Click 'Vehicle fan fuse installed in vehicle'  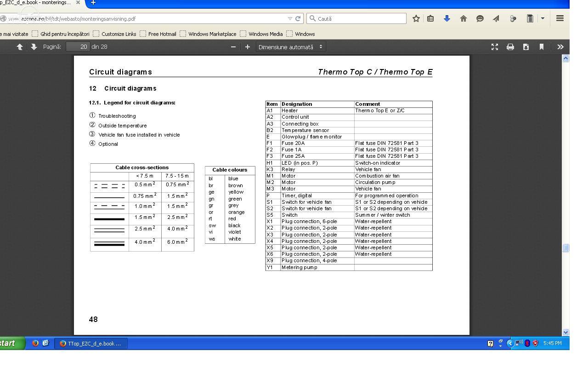click(139, 135)
